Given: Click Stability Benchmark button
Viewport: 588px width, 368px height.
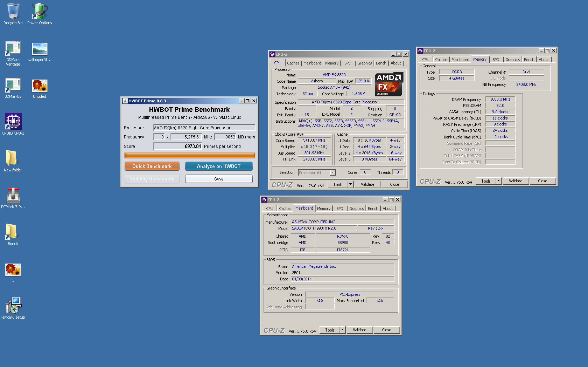Looking at the screenshot, I should tap(152, 179).
